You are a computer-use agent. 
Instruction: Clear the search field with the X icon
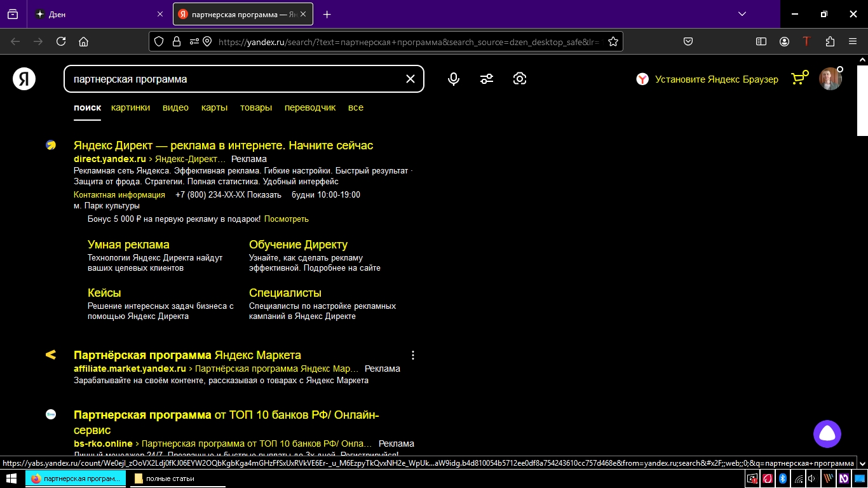[410, 79]
